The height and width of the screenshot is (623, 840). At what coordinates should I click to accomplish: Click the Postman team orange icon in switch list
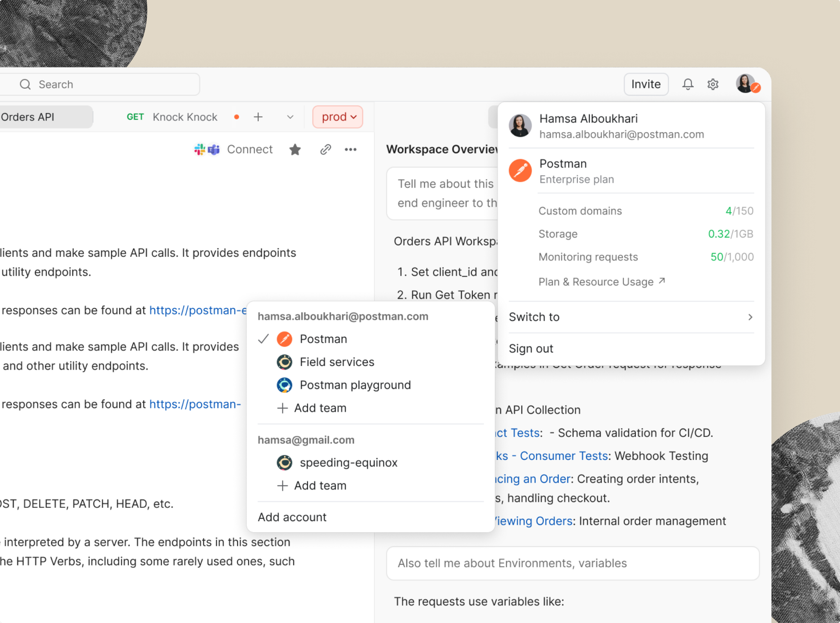pos(284,339)
